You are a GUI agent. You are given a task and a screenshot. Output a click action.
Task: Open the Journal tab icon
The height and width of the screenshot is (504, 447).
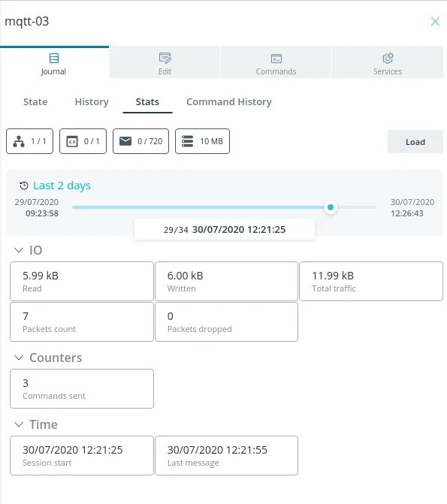(x=54, y=58)
